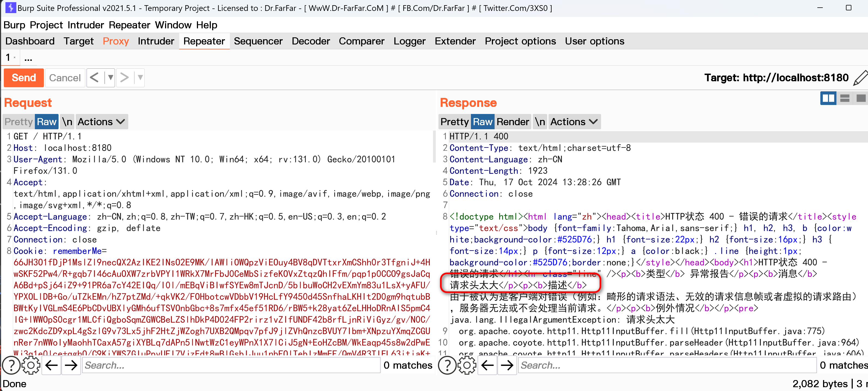Switch Request view to Raw
The width and height of the screenshot is (868, 391).
pyautogui.click(x=47, y=122)
